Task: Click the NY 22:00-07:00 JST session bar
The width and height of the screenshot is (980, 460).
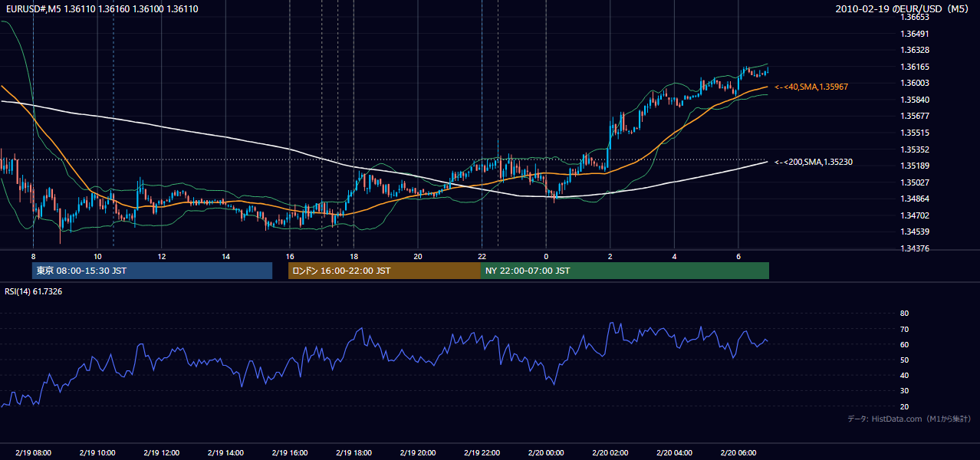Action: pyautogui.click(x=625, y=271)
